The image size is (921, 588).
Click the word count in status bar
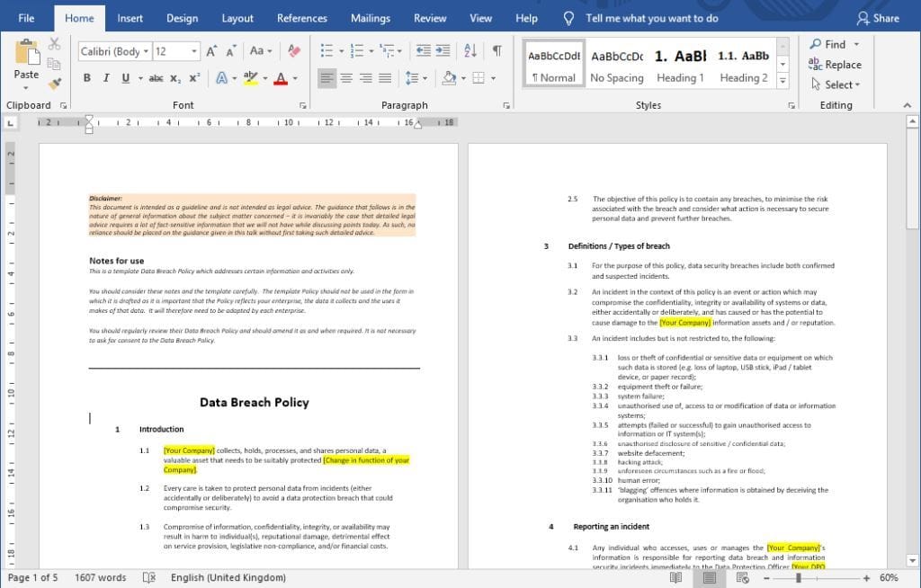point(99,577)
